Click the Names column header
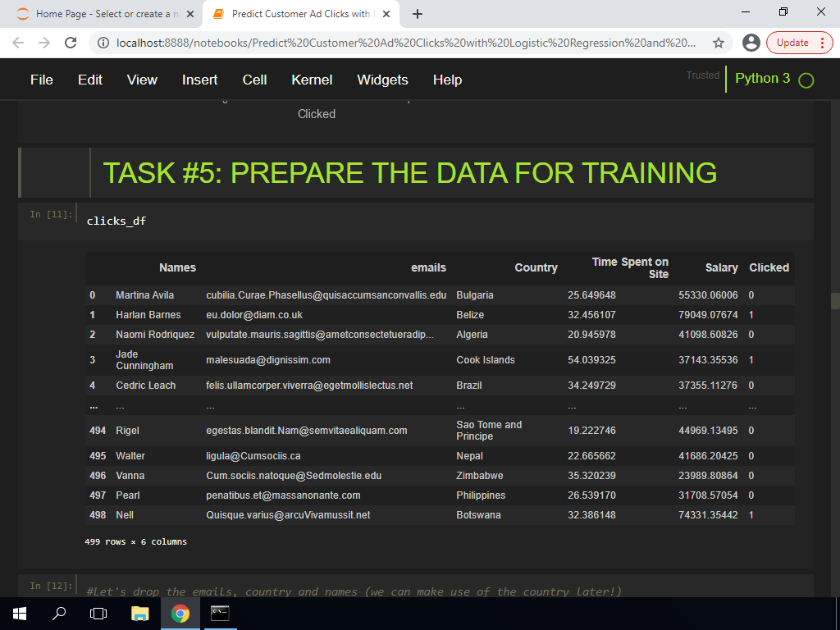 coord(177,268)
